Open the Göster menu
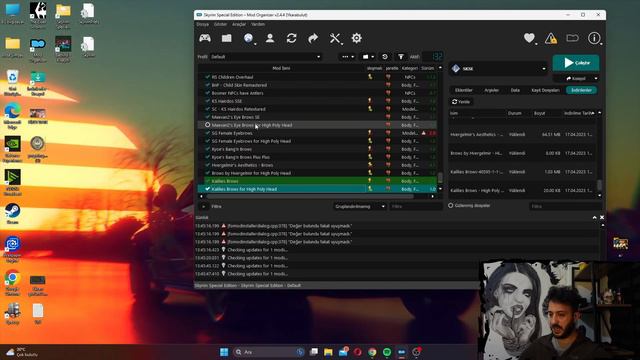 coord(220,24)
